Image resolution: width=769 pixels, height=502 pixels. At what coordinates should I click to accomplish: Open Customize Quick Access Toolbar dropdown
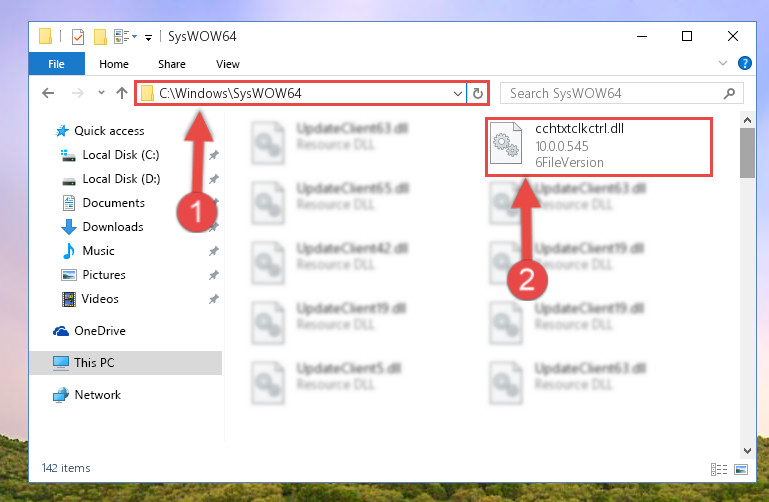(148, 37)
